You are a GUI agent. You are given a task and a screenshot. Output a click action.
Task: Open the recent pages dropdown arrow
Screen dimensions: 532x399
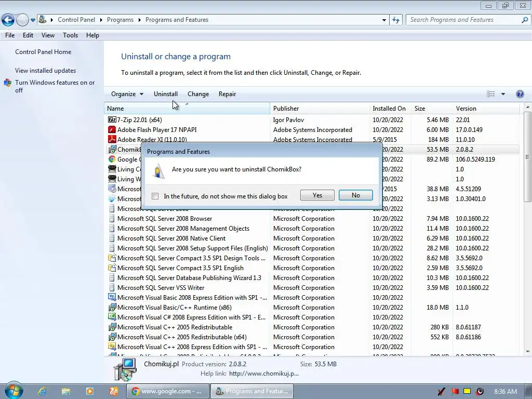[33, 20]
